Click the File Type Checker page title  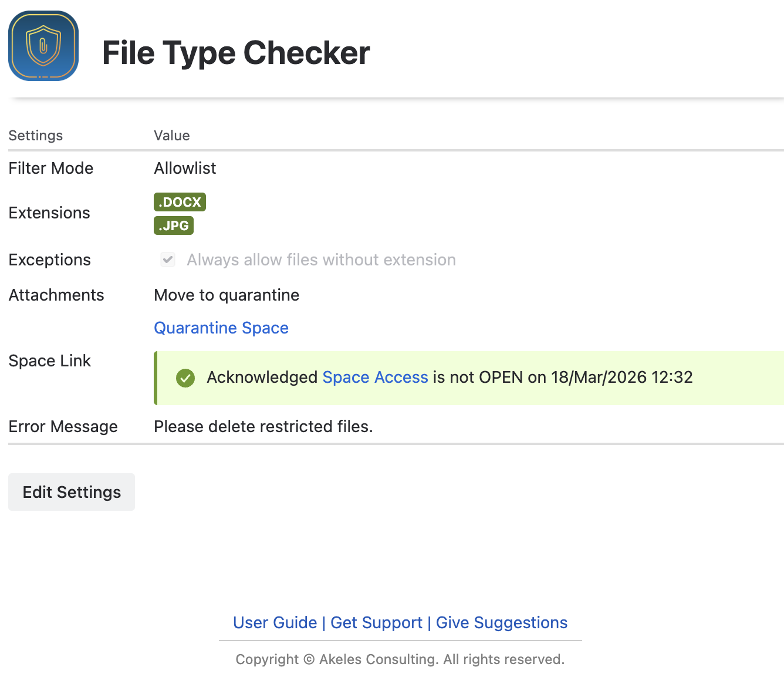(236, 53)
